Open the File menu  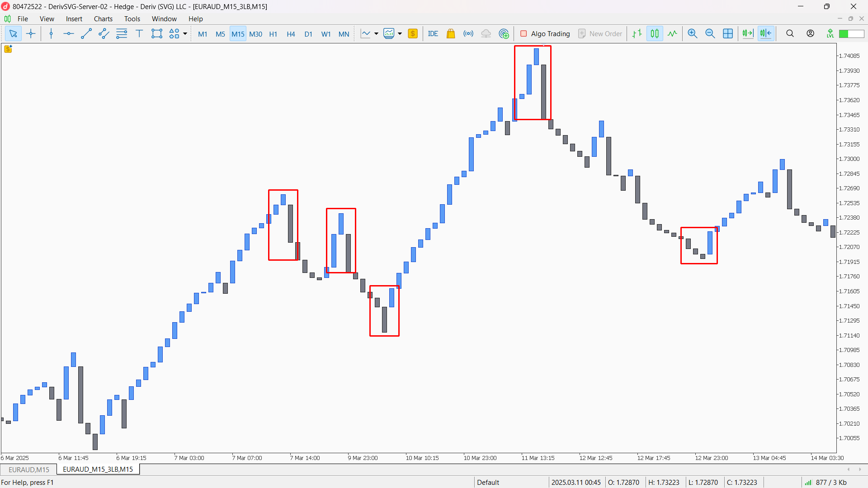[23, 19]
